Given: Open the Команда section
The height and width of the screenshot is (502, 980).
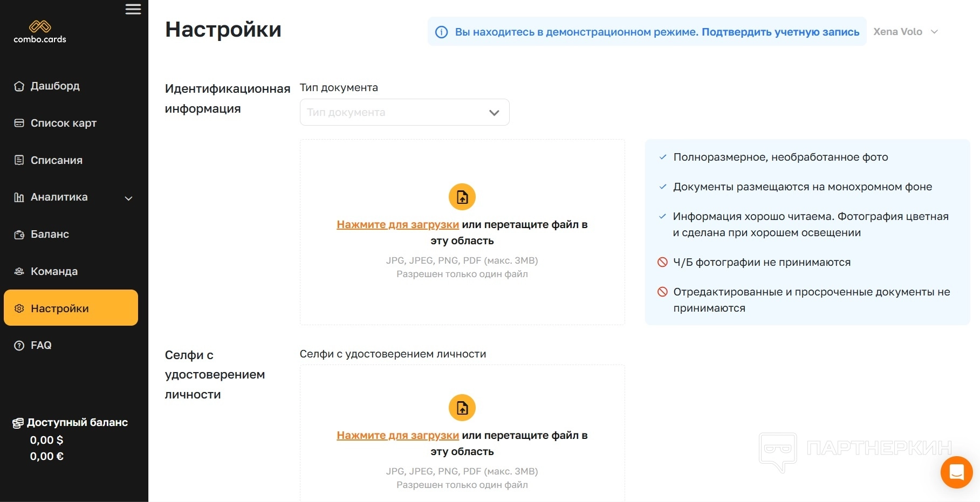Looking at the screenshot, I should click(54, 271).
